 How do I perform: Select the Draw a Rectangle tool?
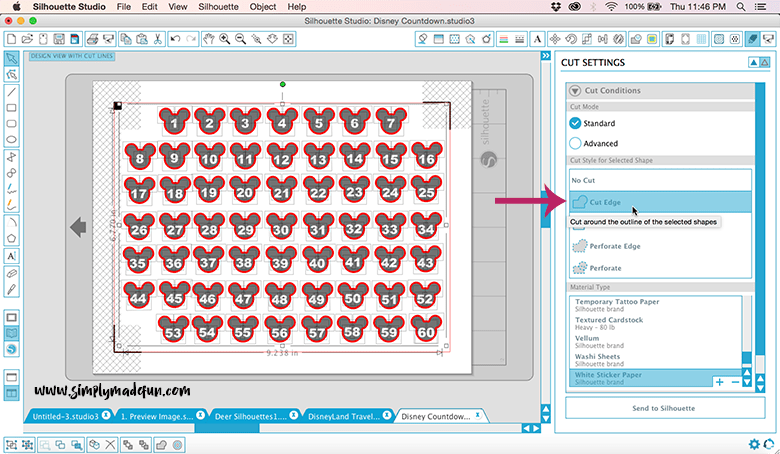coord(11,108)
